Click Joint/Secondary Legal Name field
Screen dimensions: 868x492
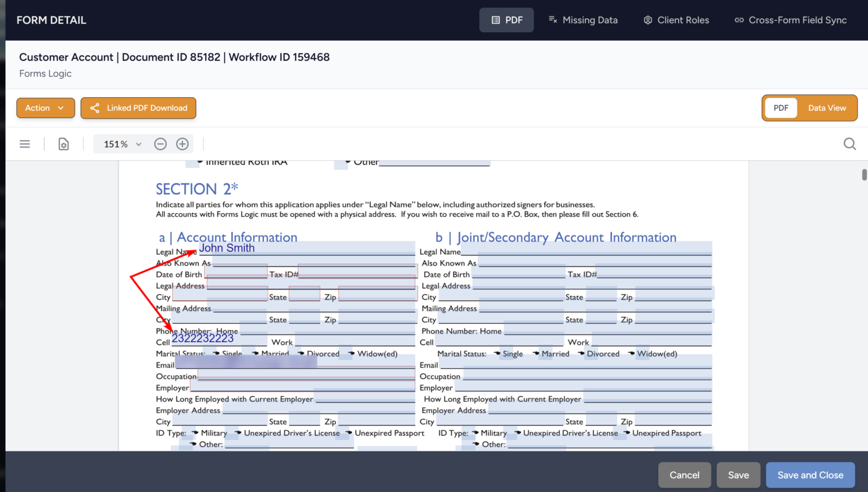(x=587, y=249)
